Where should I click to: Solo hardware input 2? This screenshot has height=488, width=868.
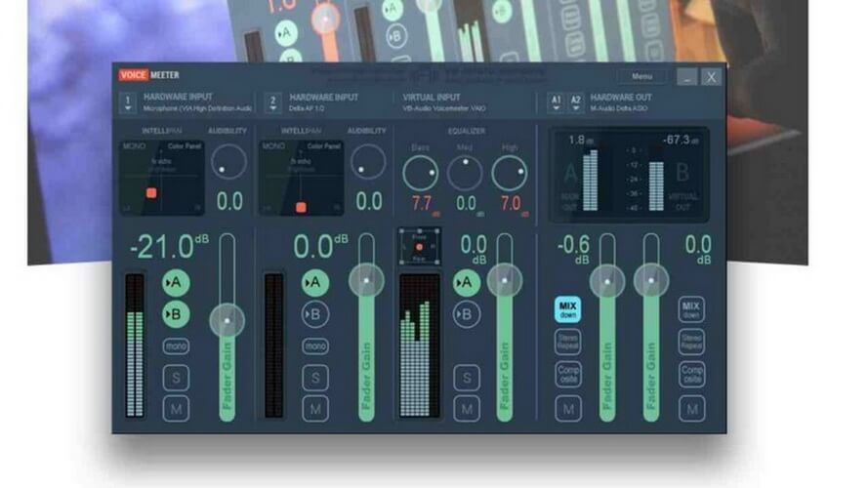coord(315,378)
